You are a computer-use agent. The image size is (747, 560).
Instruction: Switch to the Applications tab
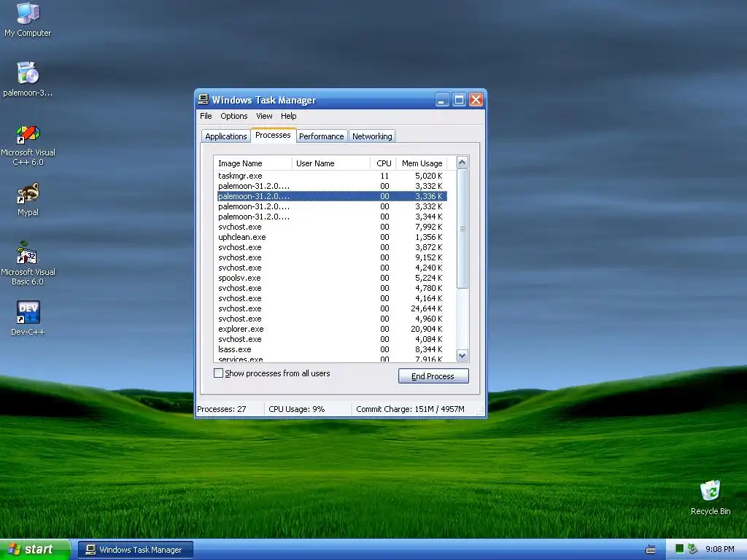point(226,136)
